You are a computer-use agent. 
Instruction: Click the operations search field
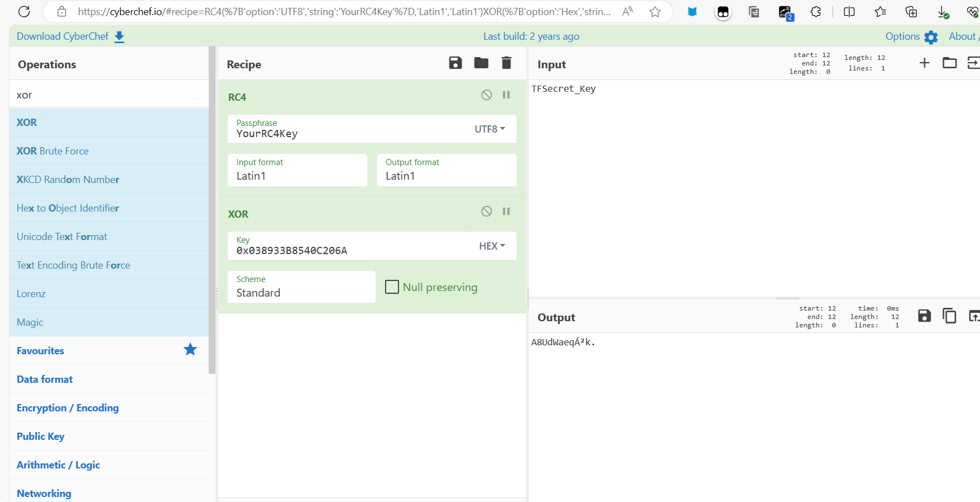[109, 95]
